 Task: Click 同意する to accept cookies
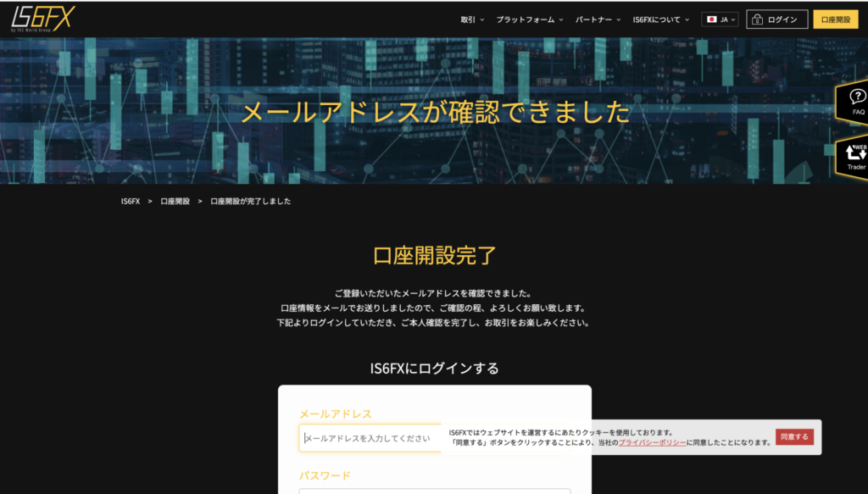pos(794,436)
